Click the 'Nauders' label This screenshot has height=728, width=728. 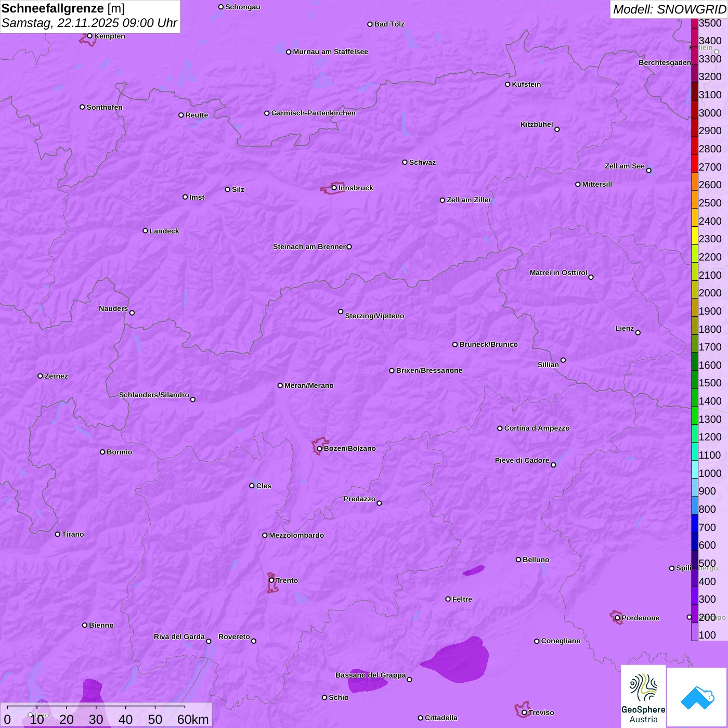113,308
